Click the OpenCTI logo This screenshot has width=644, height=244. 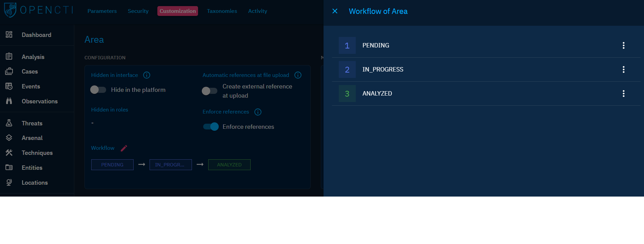coord(38,10)
